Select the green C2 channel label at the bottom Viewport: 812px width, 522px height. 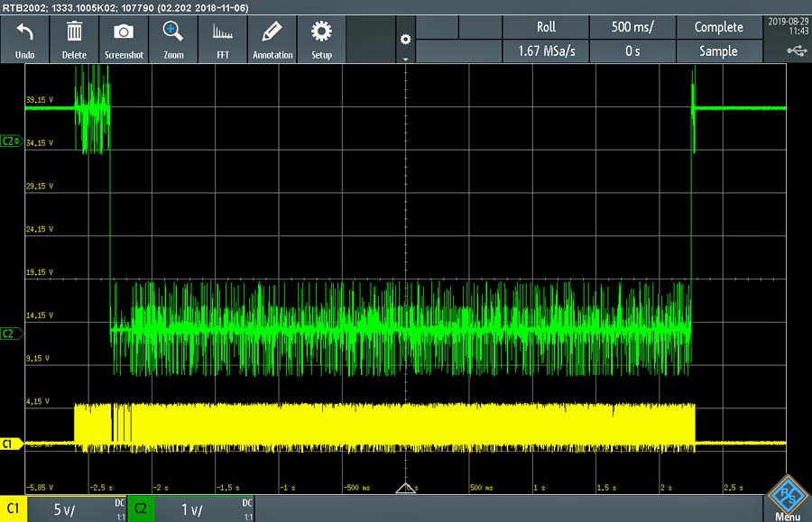pyautogui.click(x=141, y=508)
